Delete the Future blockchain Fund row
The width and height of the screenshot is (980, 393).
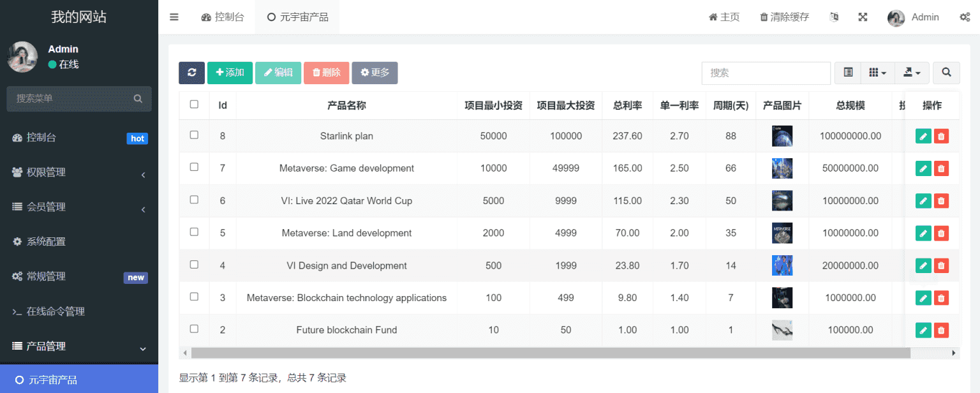[x=941, y=330]
